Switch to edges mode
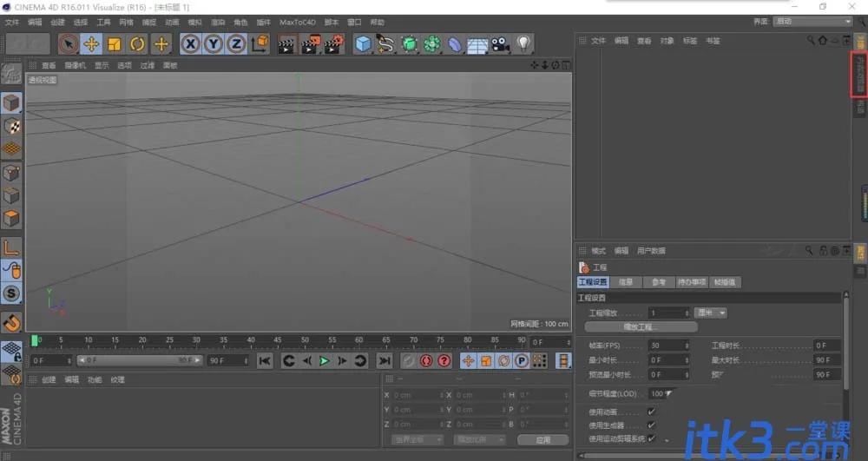The width and height of the screenshot is (868, 461). pos(11,196)
